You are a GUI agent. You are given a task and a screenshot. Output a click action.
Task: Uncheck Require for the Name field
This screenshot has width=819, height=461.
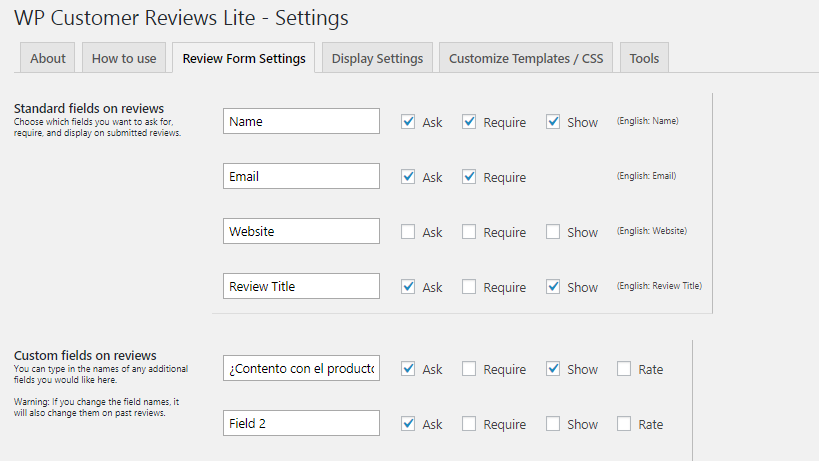pos(469,122)
